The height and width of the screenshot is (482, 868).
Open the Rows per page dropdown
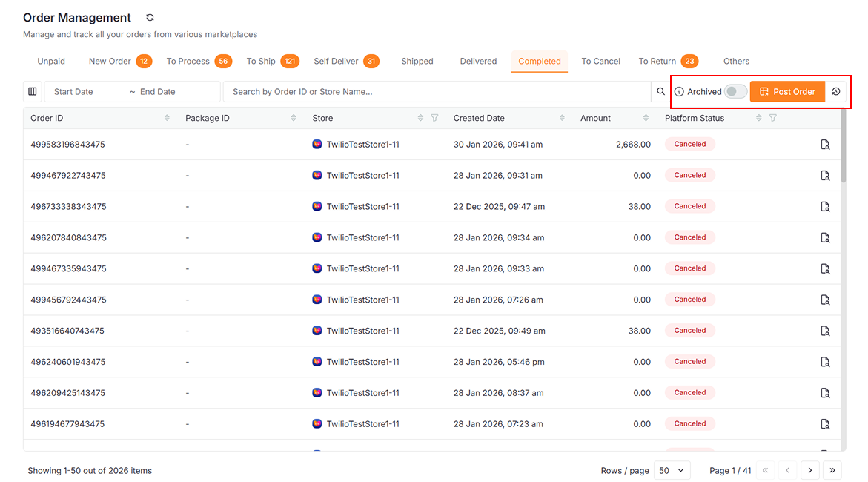(672, 470)
